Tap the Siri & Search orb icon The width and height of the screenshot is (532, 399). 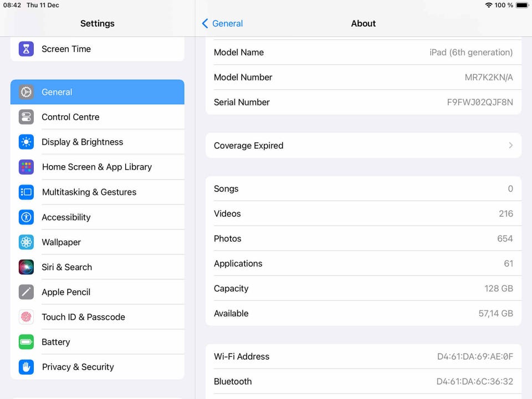pos(26,267)
